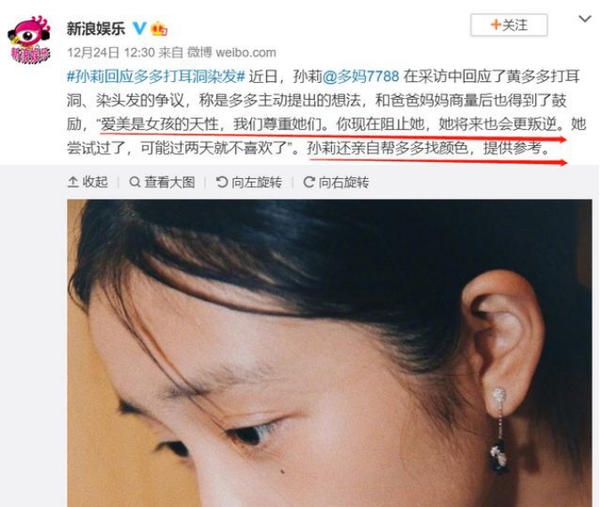Click the collapse arrow icon beside 收起

(73, 182)
